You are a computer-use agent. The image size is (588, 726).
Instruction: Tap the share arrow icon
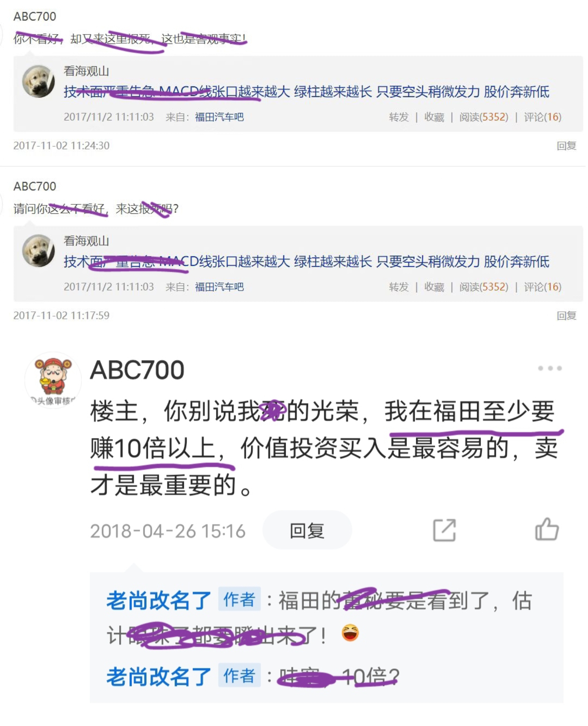445,530
